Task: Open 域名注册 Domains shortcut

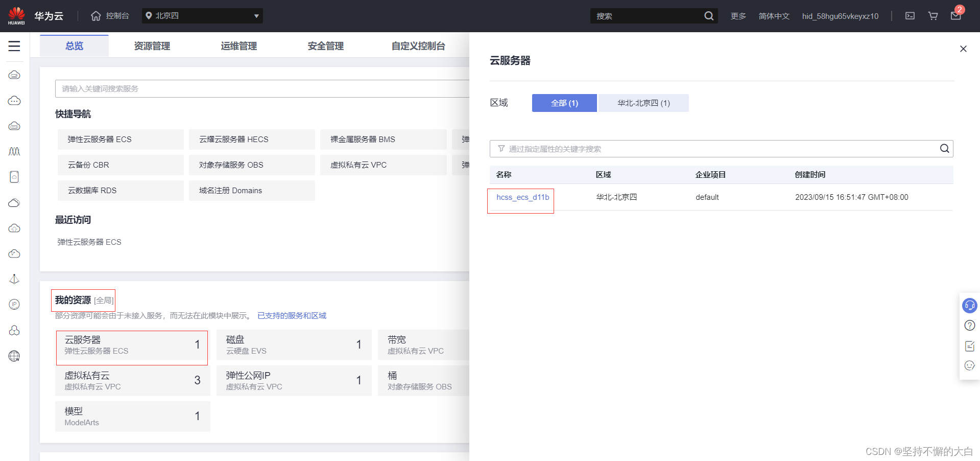Action: tap(252, 190)
